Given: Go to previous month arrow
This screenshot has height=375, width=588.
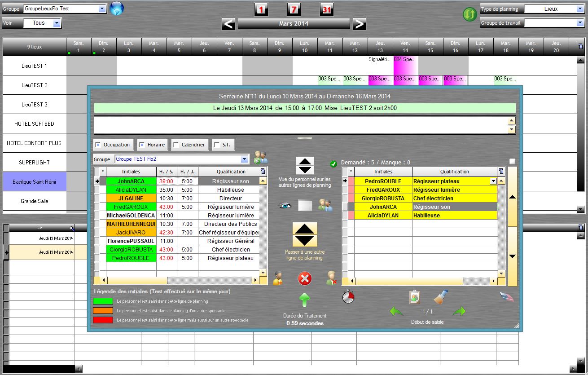Looking at the screenshot, I should [x=228, y=24].
